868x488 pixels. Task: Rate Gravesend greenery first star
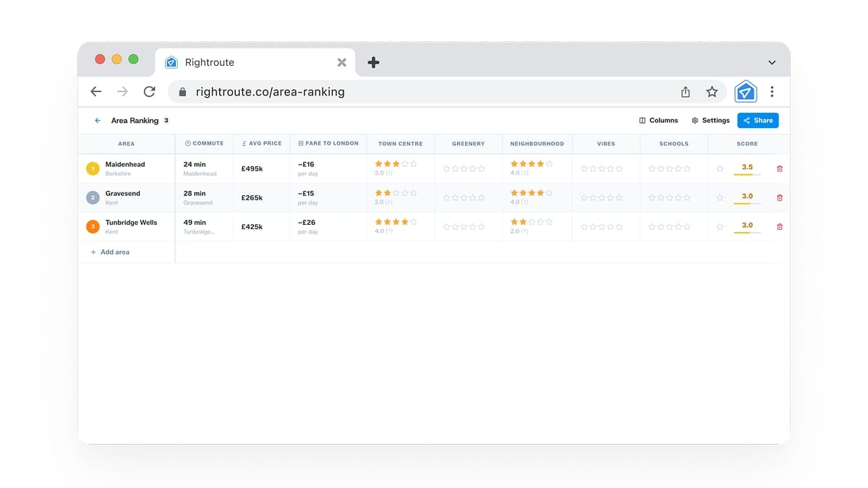point(446,197)
